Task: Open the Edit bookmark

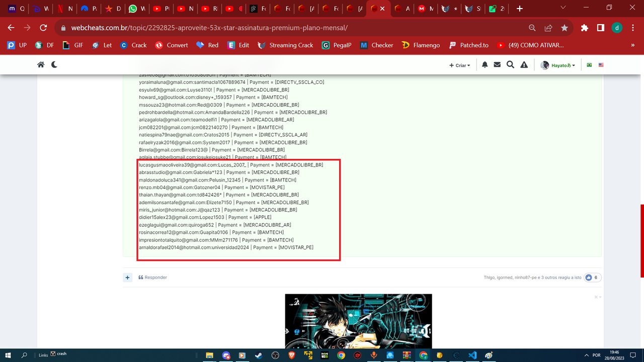Action: 238,45
